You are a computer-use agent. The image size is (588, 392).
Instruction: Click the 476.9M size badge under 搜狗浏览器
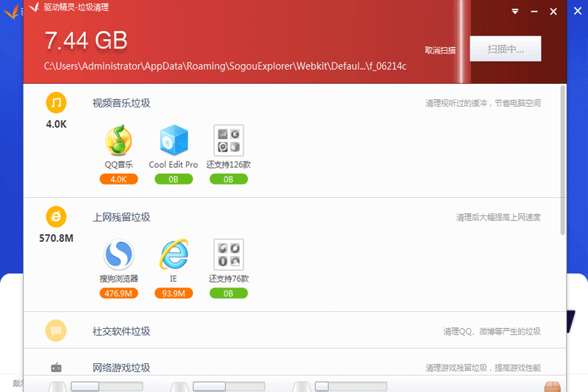pos(118,293)
